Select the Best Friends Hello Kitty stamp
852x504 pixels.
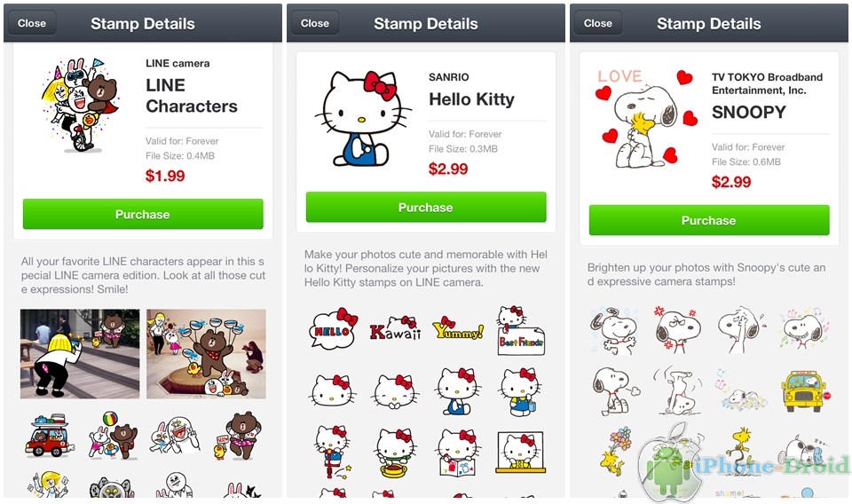(x=521, y=330)
